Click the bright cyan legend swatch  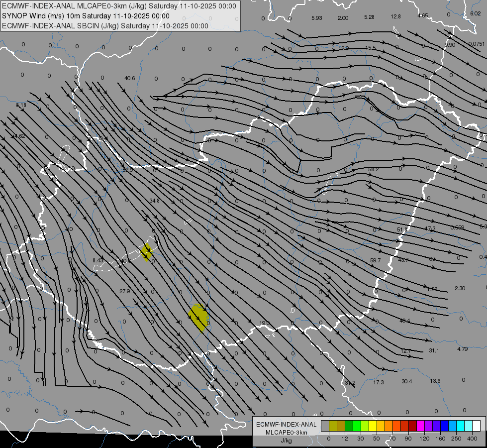pos(460,426)
